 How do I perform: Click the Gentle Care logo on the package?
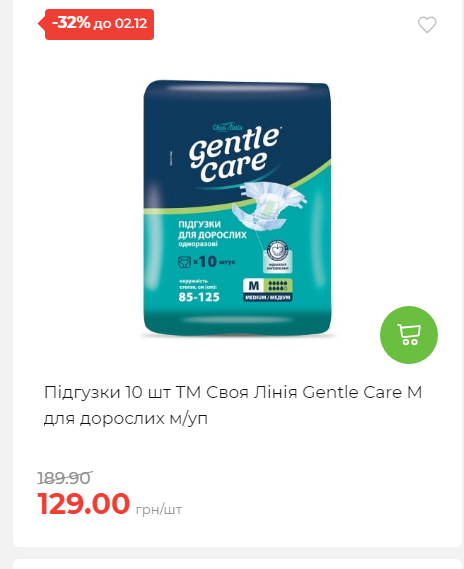pos(235,154)
